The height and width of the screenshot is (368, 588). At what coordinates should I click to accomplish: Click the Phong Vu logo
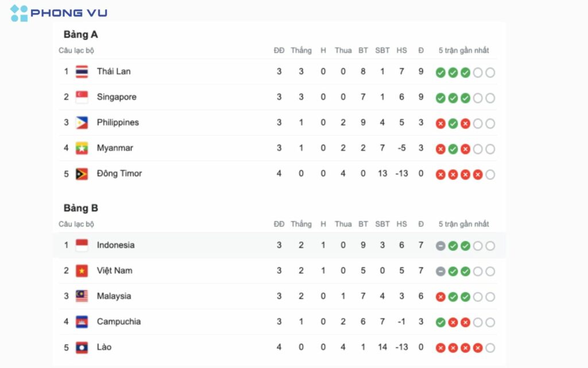click(x=59, y=13)
